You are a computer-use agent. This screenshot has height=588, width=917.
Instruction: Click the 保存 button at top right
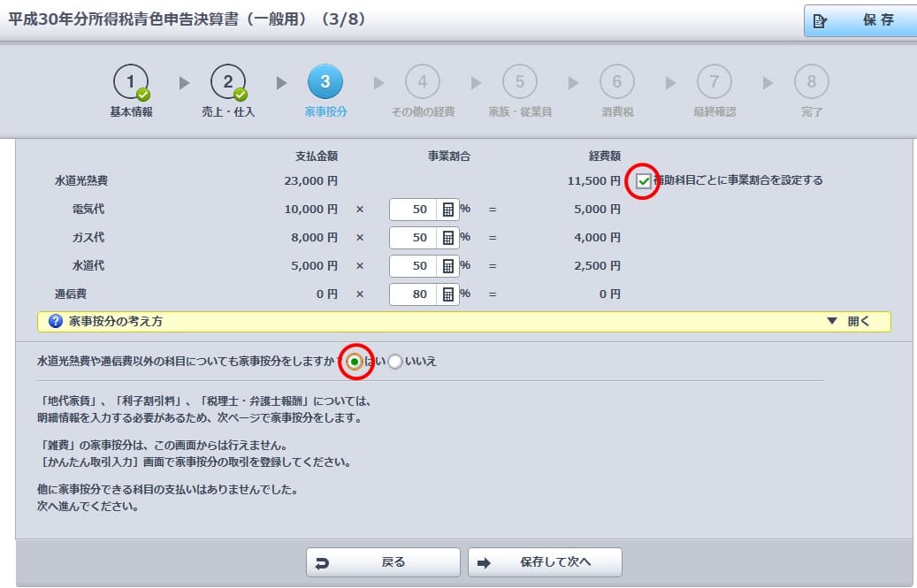pos(860,20)
